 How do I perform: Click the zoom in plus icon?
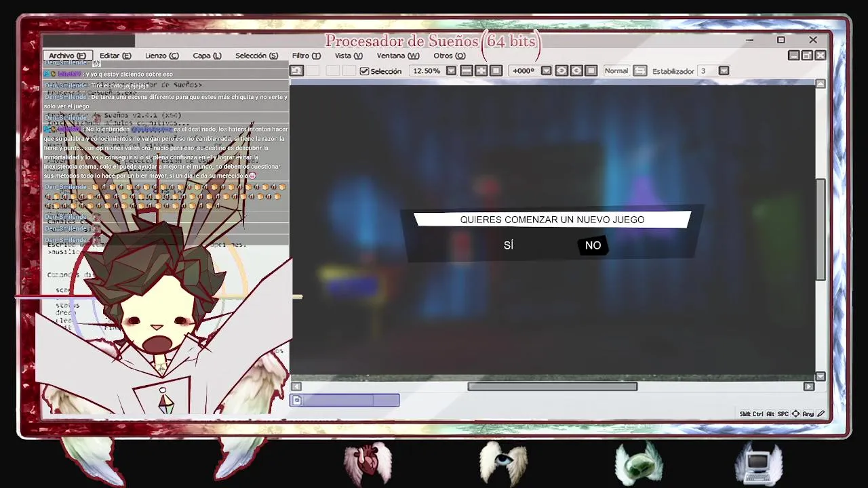click(481, 71)
